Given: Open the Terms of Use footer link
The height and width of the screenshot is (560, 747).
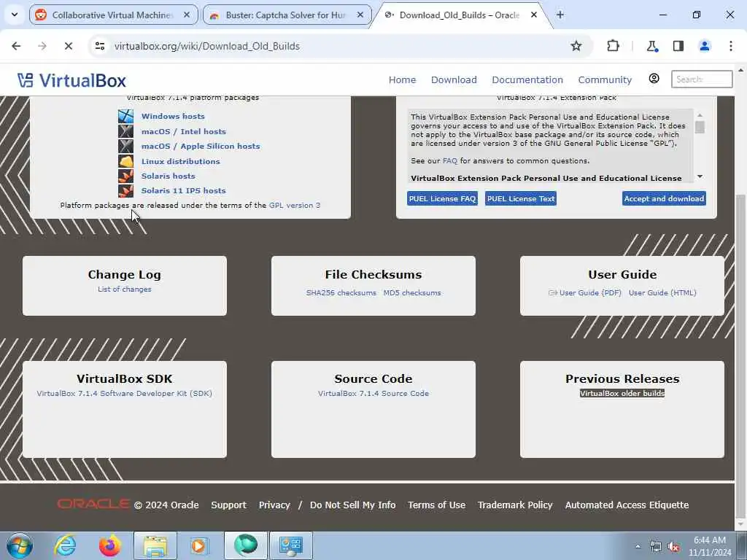Looking at the screenshot, I should (x=436, y=505).
